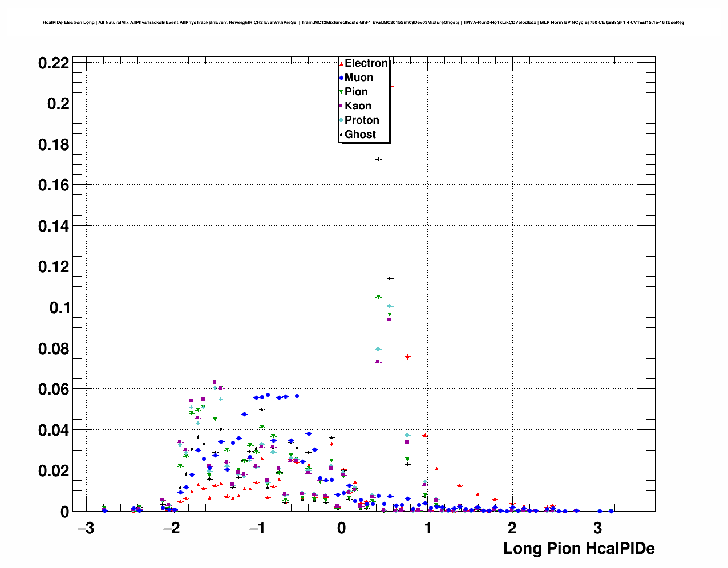Click the green Pion triangle marker in legend
Screen dimensions: 728x568
pyautogui.click(x=341, y=92)
